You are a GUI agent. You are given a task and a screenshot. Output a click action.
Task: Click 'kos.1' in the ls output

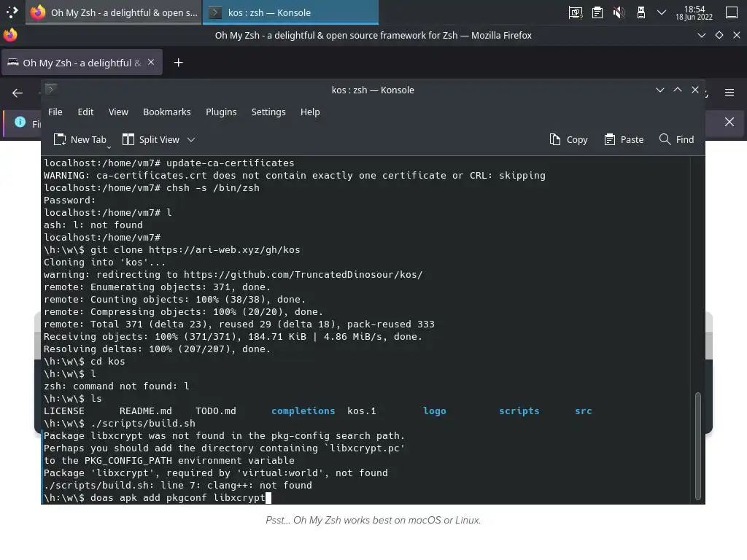click(x=362, y=411)
